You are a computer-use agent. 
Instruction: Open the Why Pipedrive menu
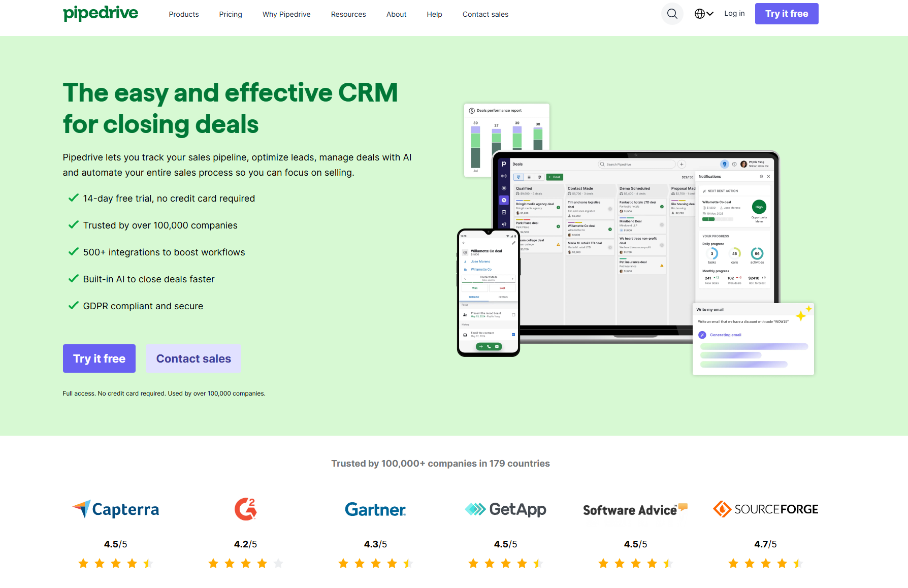point(286,14)
